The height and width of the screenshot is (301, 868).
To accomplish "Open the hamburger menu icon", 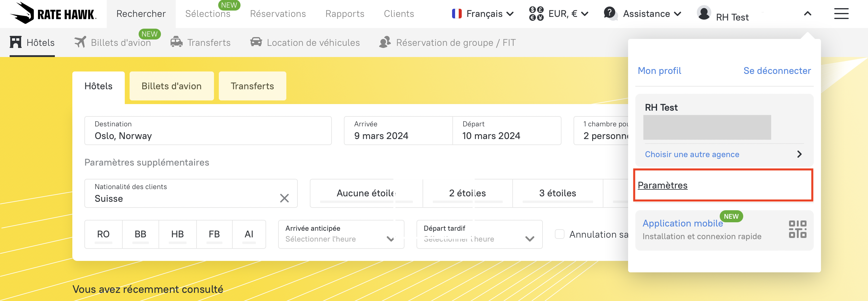I will tap(841, 14).
